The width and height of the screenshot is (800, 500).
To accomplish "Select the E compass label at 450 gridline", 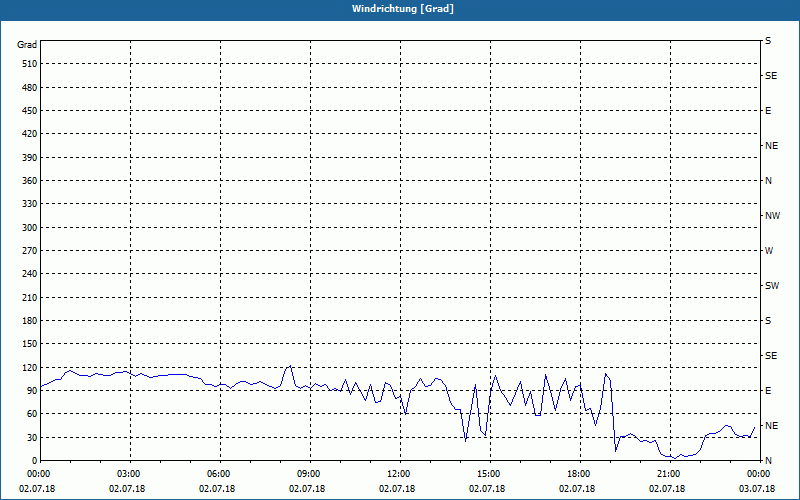I will [x=768, y=111].
